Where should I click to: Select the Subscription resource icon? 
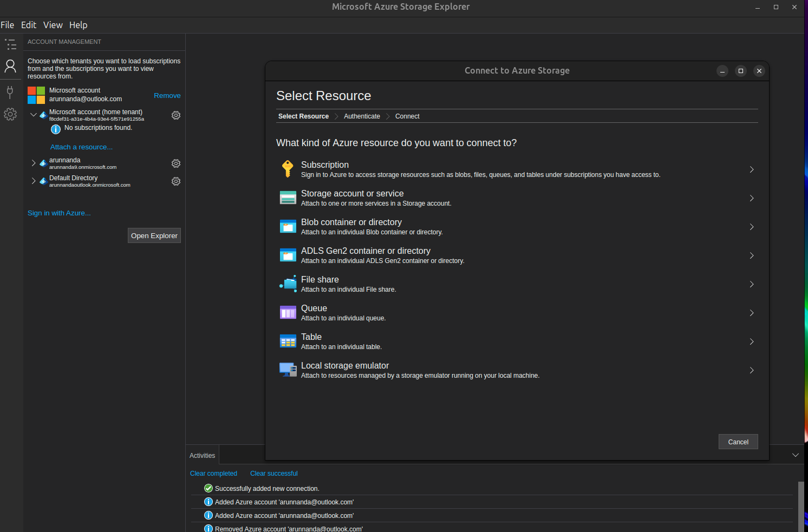click(x=288, y=168)
